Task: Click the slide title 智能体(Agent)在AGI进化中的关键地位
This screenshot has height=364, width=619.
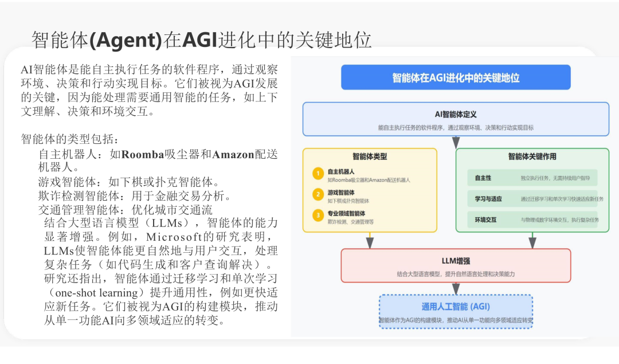Action: (x=202, y=38)
